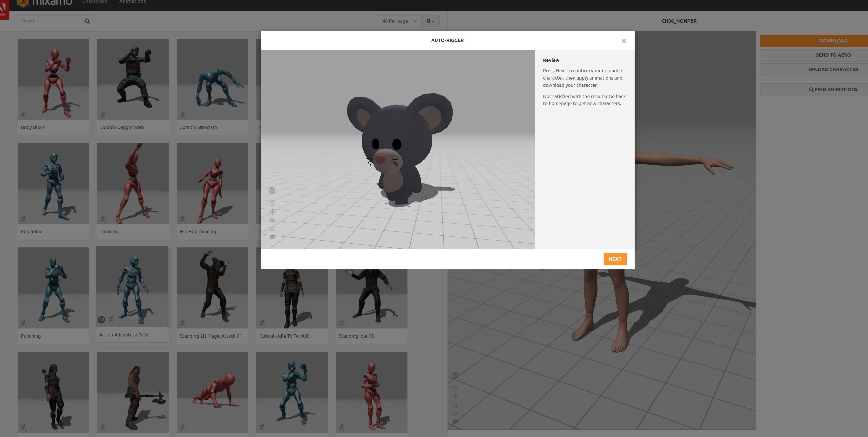The image size is (868, 437).
Task: Toggle skeleton view skull icon in Auto-Rigger preview
Action: 272,191
